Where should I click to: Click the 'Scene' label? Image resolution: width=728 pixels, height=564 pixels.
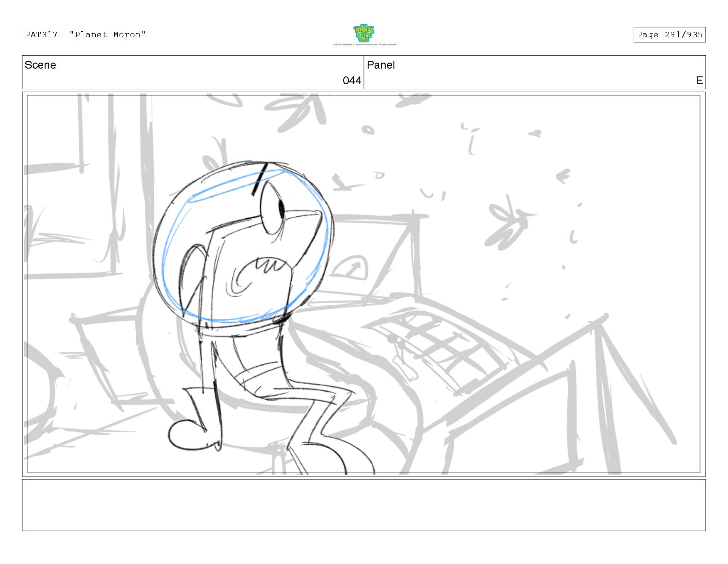point(40,65)
